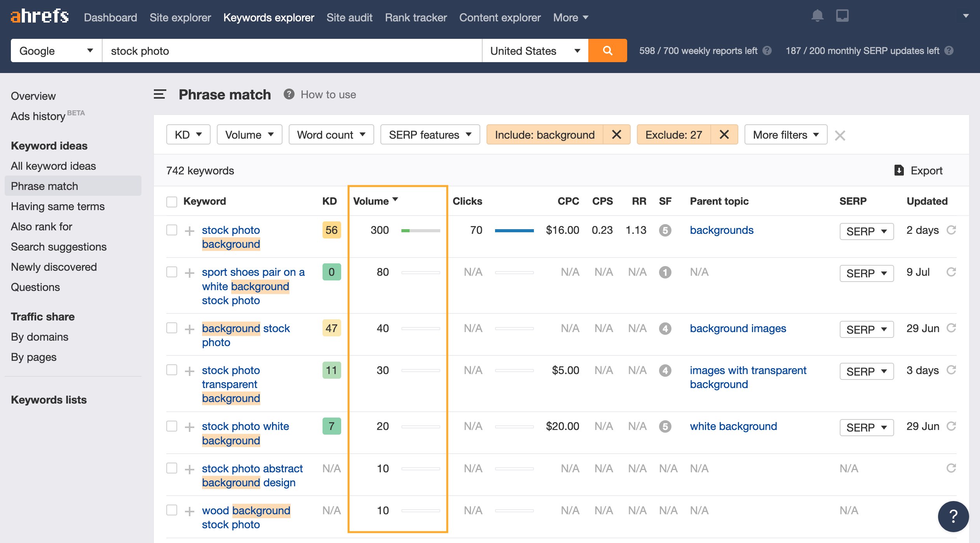
Task: Open the KD filter dropdown
Action: (x=188, y=134)
